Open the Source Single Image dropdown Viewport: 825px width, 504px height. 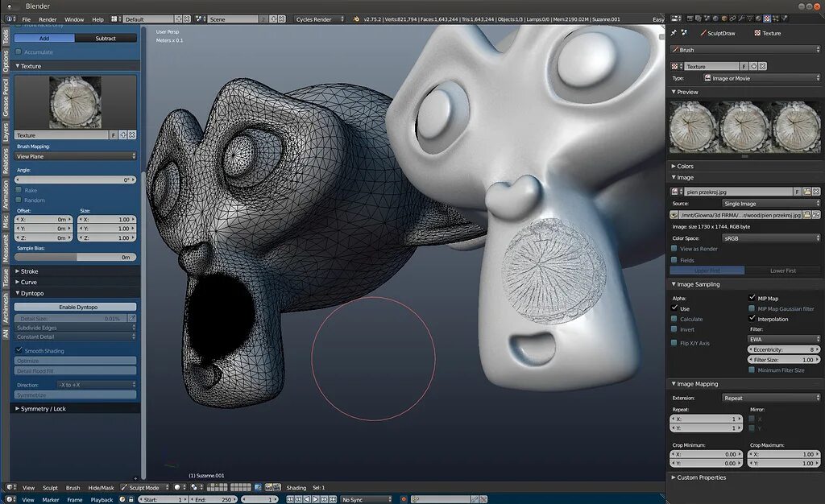point(771,204)
